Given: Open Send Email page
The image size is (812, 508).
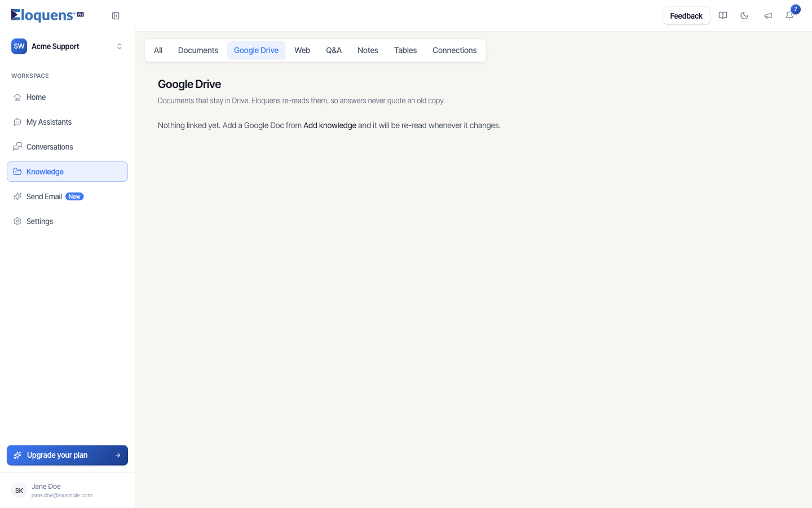Looking at the screenshot, I should [67, 196].
